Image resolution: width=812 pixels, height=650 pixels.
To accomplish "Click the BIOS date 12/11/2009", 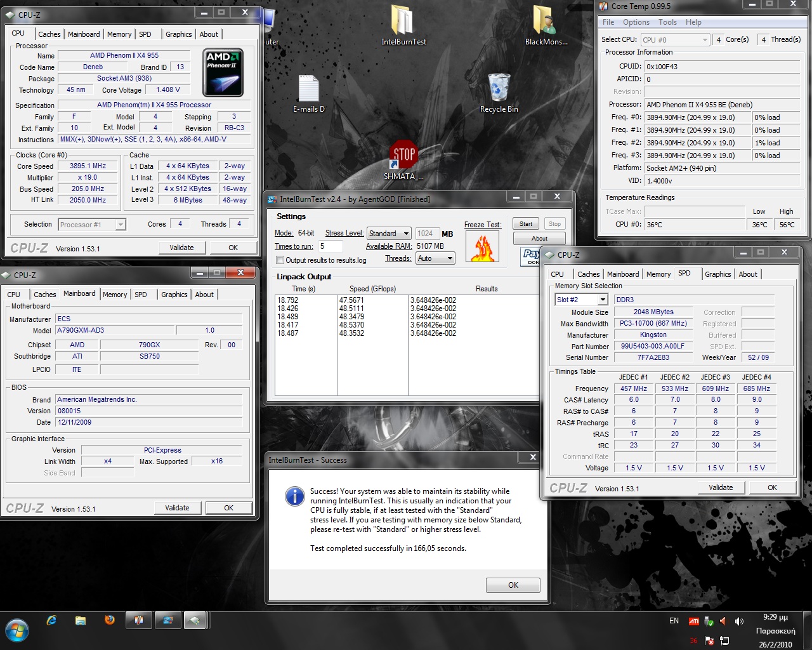I will [x=149, y=423].
